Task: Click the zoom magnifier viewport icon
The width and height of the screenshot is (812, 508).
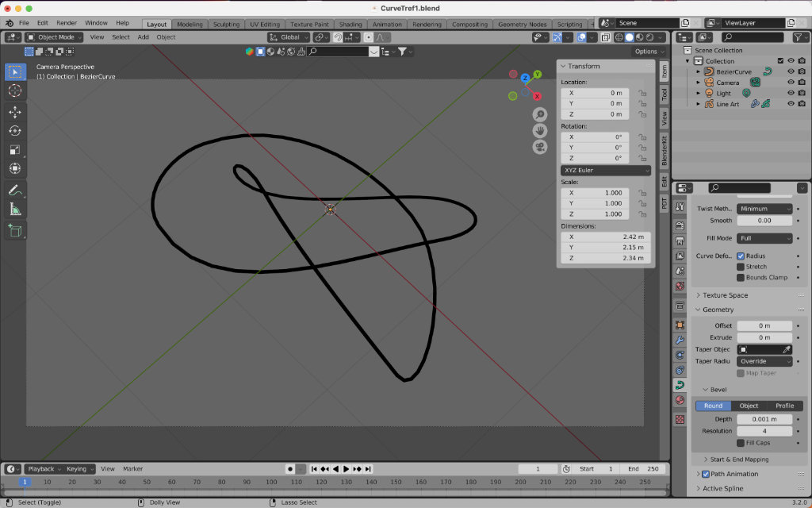Action: (x=540, y=114)
